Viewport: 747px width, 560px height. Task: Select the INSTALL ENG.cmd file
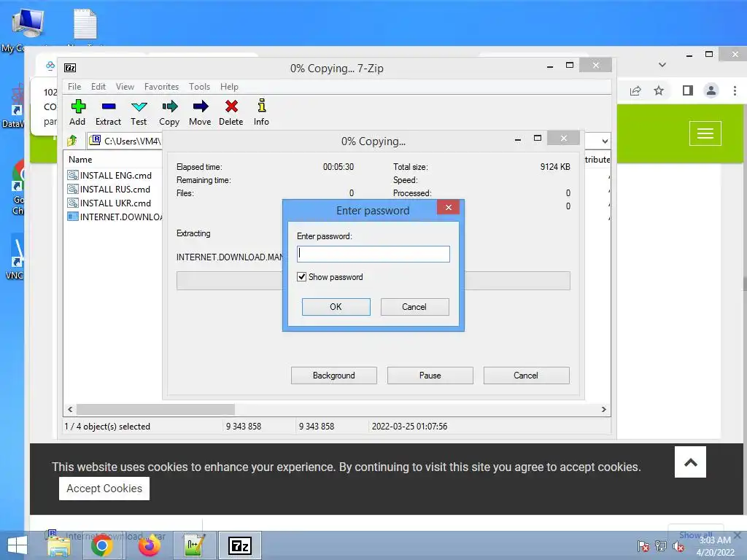click(109, 175)
